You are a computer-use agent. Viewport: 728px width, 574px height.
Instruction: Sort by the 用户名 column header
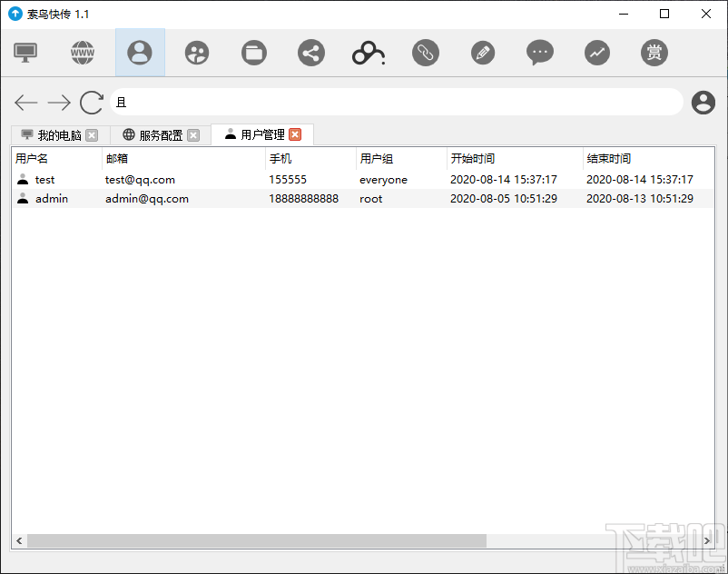56,159
